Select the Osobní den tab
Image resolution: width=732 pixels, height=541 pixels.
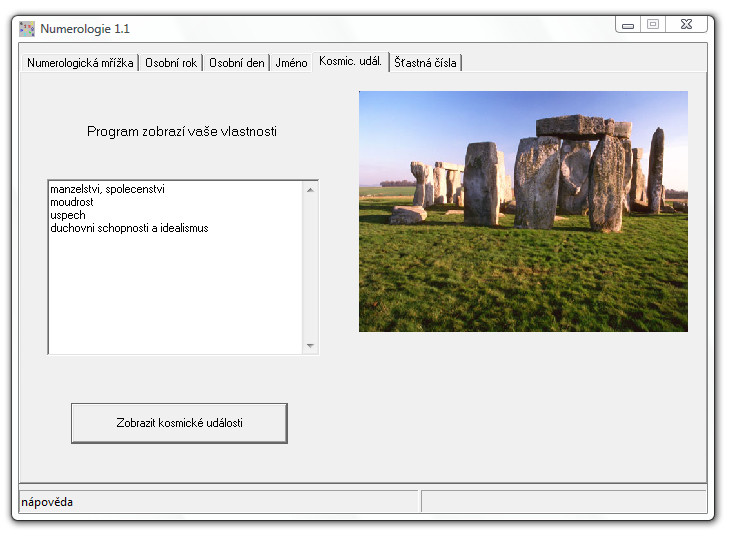tap(236, 63)
